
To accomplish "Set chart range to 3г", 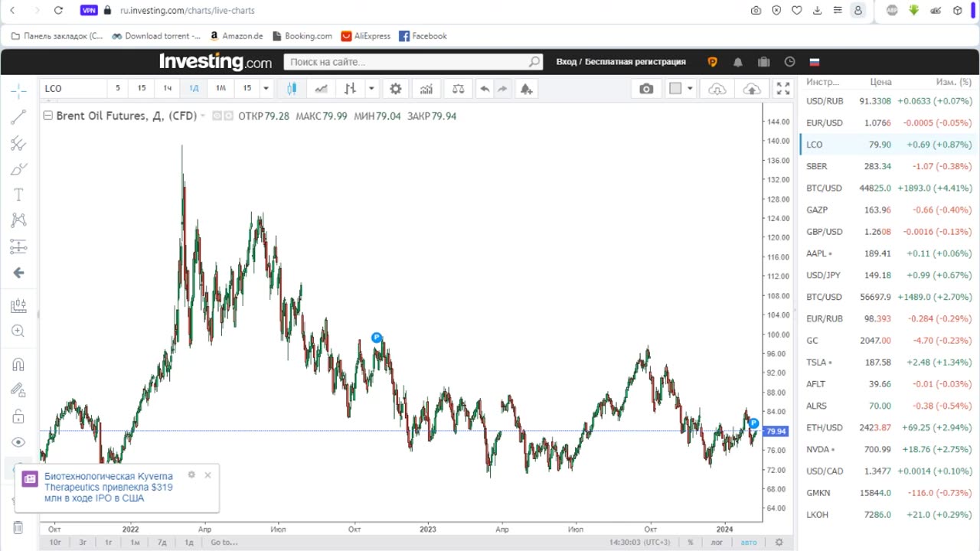I will 82,542.
